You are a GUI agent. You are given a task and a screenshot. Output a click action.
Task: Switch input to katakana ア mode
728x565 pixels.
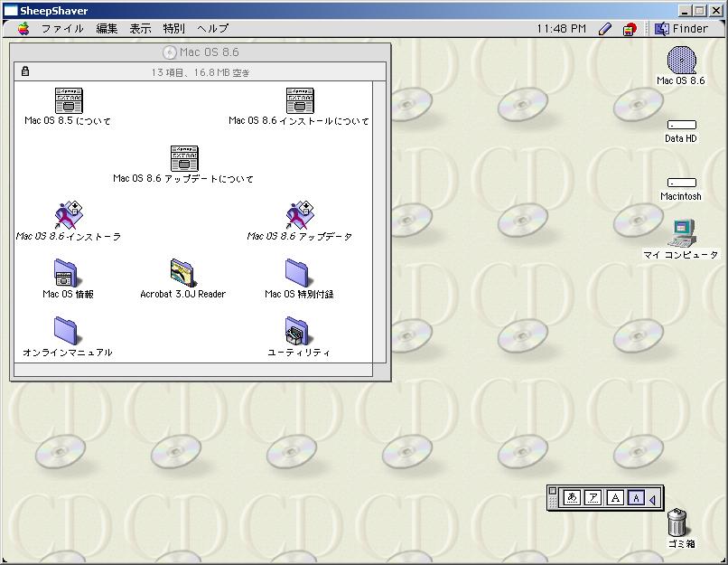[x=593, y=498]
